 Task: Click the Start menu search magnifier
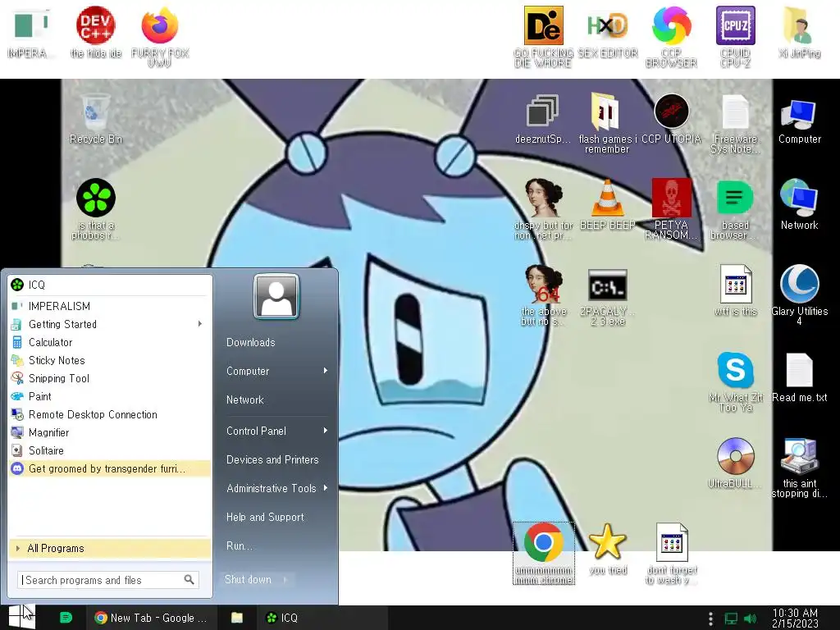tap(189, 580)
